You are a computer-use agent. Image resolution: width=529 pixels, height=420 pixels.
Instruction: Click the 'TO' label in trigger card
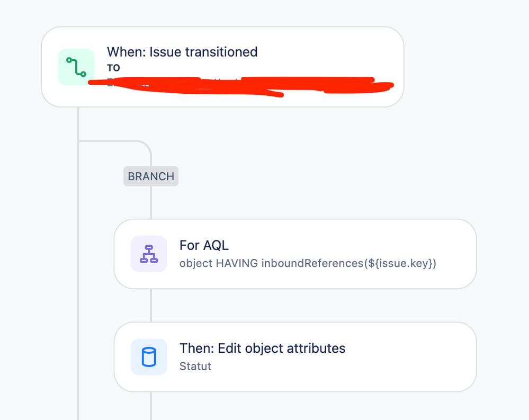coord(114,68)
